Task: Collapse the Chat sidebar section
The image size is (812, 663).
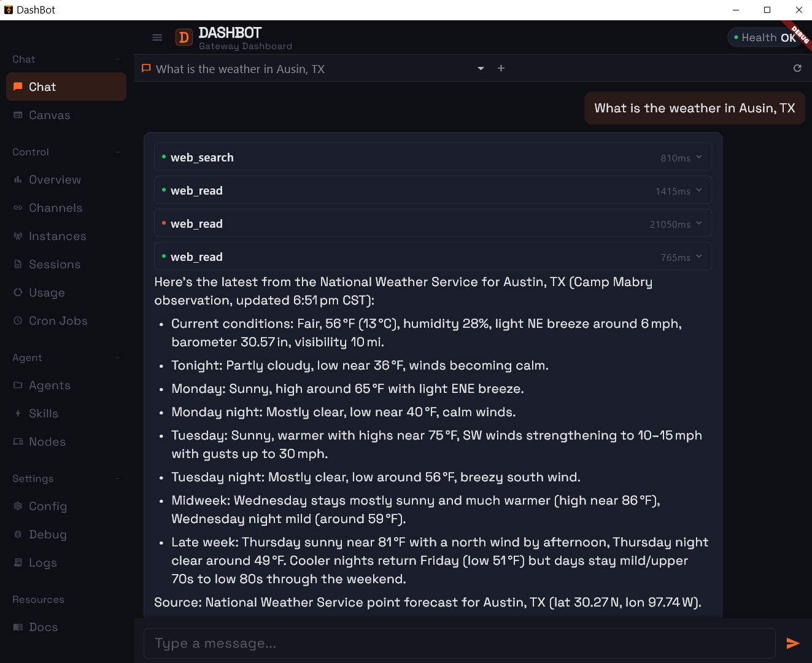Action: pyautogui.click(x=117, y=59)
